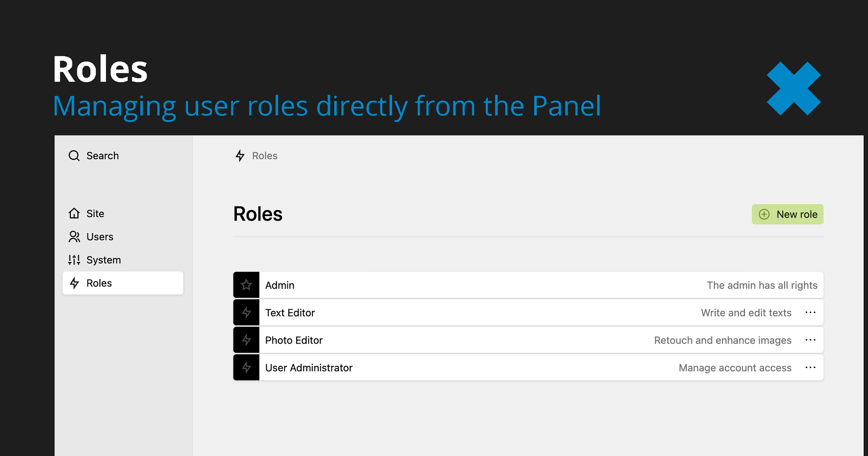868x456 pixels.
Task: Click the Roles breadcrumb link
Action: coord(265,156)
